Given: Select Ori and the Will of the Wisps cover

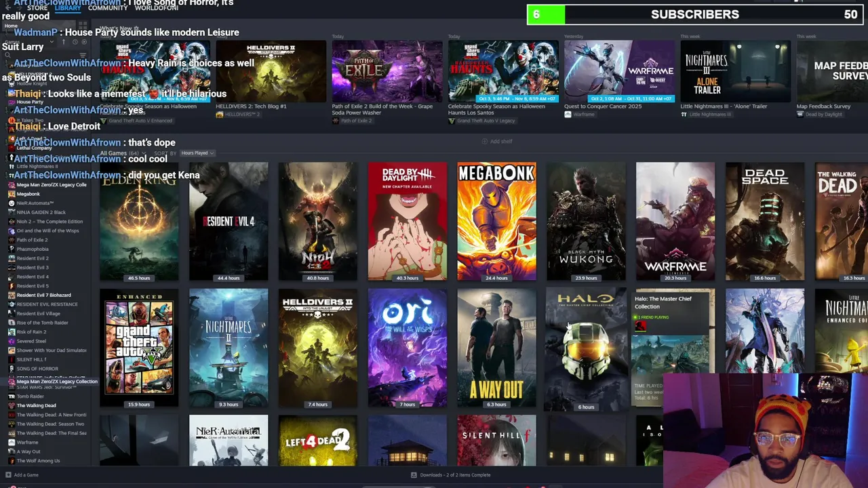Looking at the screenshot, I should (408, 348).
